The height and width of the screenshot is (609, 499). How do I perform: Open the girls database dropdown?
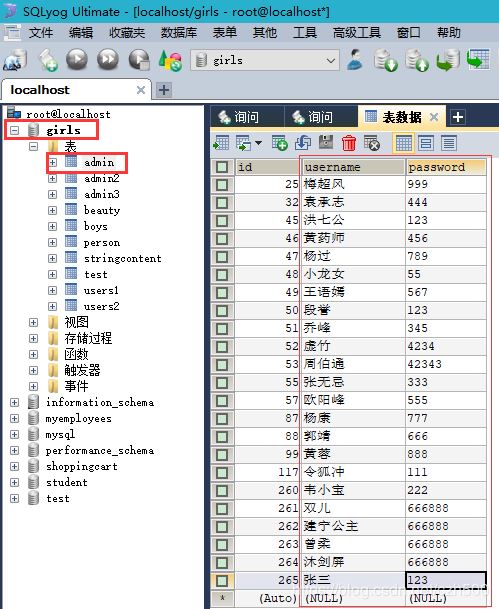point(265,61)
